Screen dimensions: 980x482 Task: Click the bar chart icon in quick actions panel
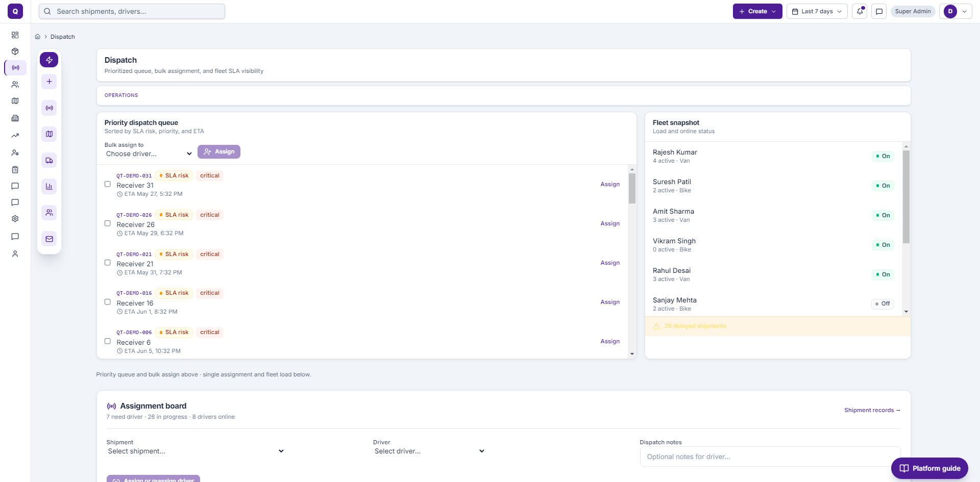point(49,187)
